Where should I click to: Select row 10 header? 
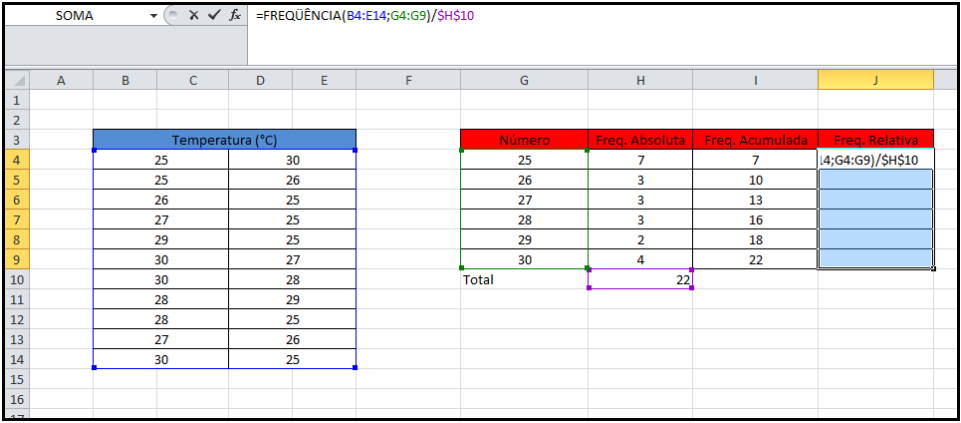pyautogui.click(x=15, y=280)
